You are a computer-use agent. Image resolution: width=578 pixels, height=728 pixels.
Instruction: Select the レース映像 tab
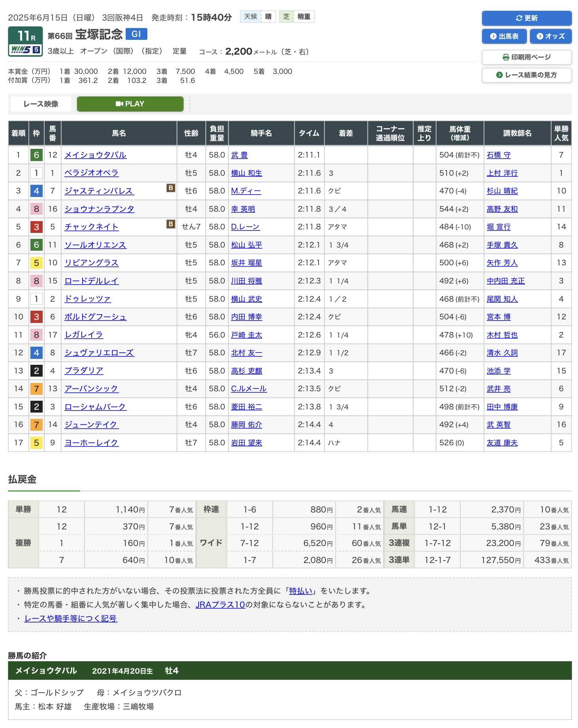click(41, 104)
